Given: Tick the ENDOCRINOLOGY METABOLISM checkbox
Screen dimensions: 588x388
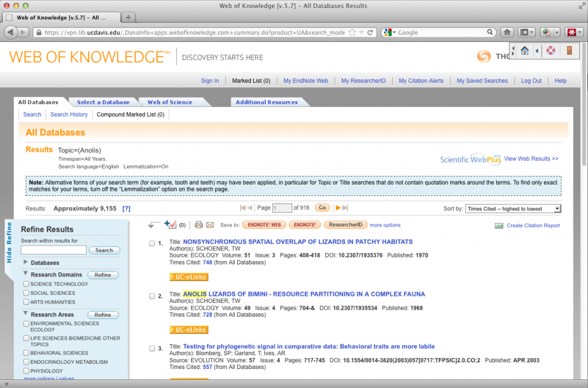Looking at the screenshot, I should click(26, 362).
